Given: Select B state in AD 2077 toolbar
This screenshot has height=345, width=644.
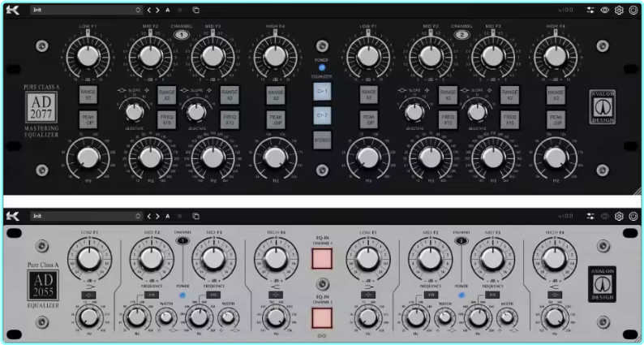Looking at the screenshot, I should (179, 11).
